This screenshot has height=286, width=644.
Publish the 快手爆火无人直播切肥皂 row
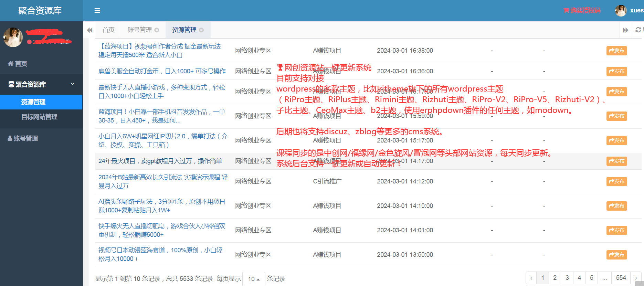tap(616, 230)
